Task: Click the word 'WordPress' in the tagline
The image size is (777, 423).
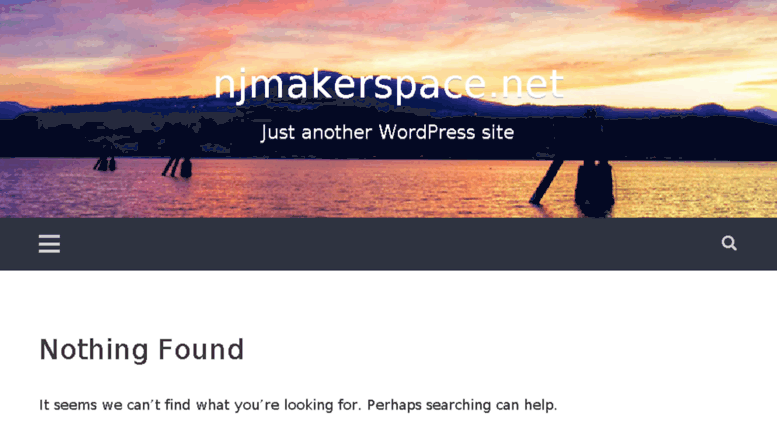Action: [x=427, y=132]
